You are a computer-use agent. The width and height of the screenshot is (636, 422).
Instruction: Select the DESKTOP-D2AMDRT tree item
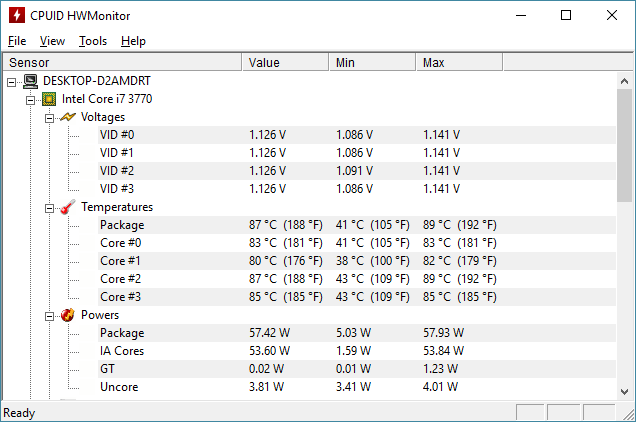97,81
